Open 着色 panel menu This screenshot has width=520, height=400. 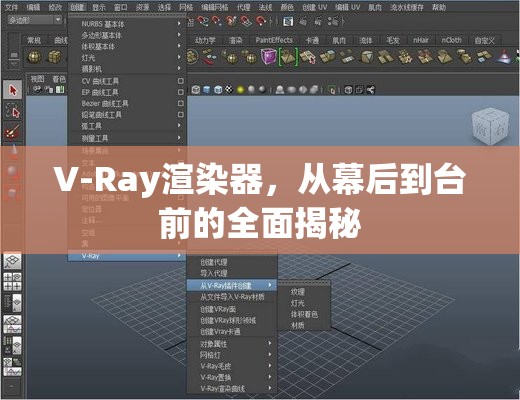59,79
